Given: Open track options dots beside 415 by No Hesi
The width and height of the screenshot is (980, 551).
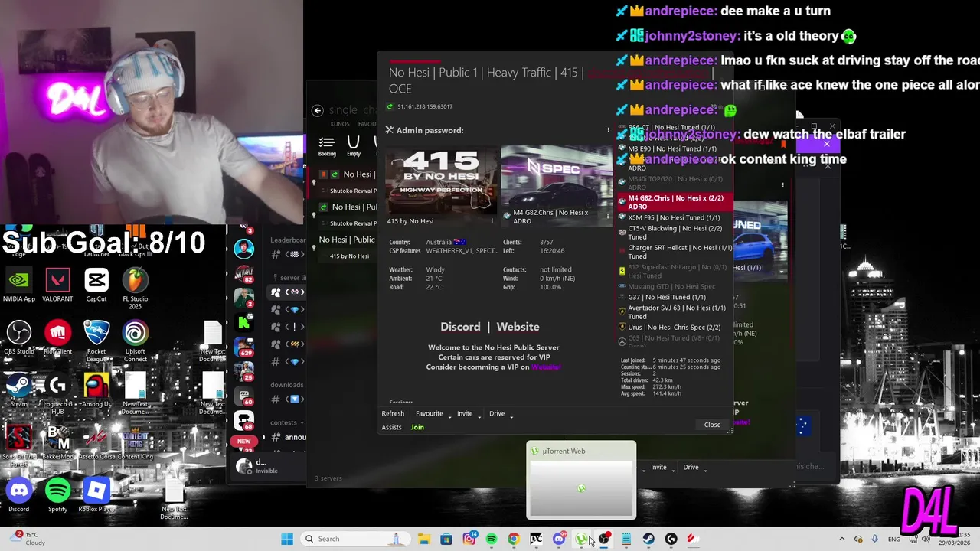Looking at the screenshot, I should [492, 221].
